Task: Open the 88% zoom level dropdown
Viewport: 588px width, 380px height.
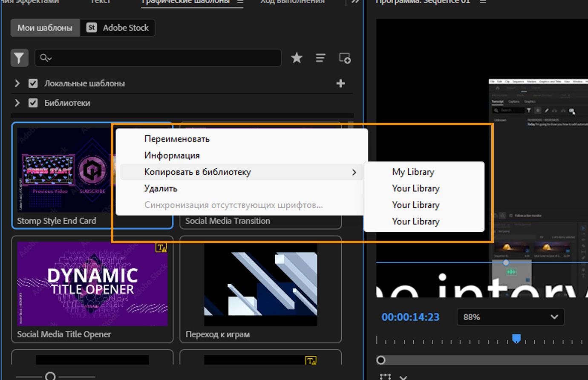Action: click(x=510, y=317)
